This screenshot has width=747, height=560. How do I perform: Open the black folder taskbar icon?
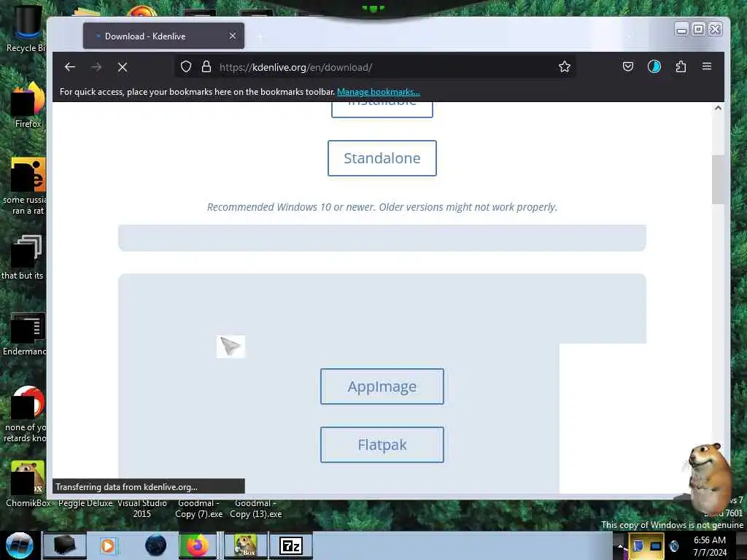64,545
